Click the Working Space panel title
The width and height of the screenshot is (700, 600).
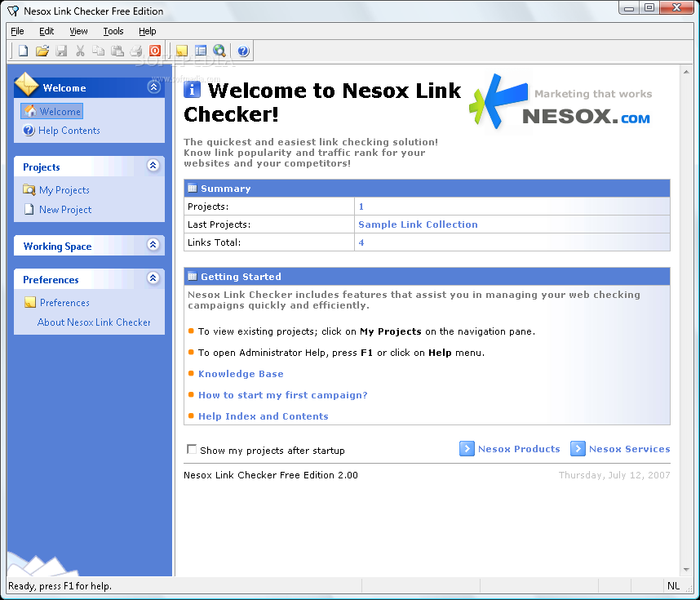(57, 247)
